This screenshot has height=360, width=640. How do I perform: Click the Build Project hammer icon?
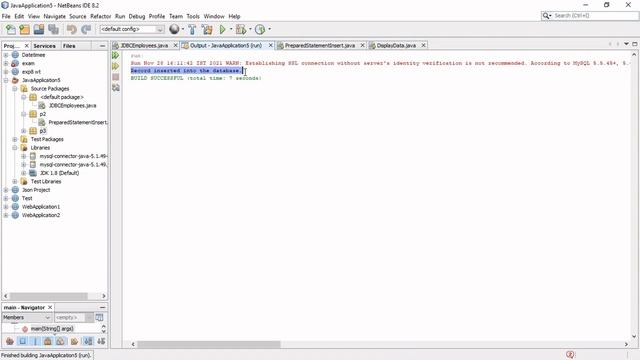[x=192, y=29]
